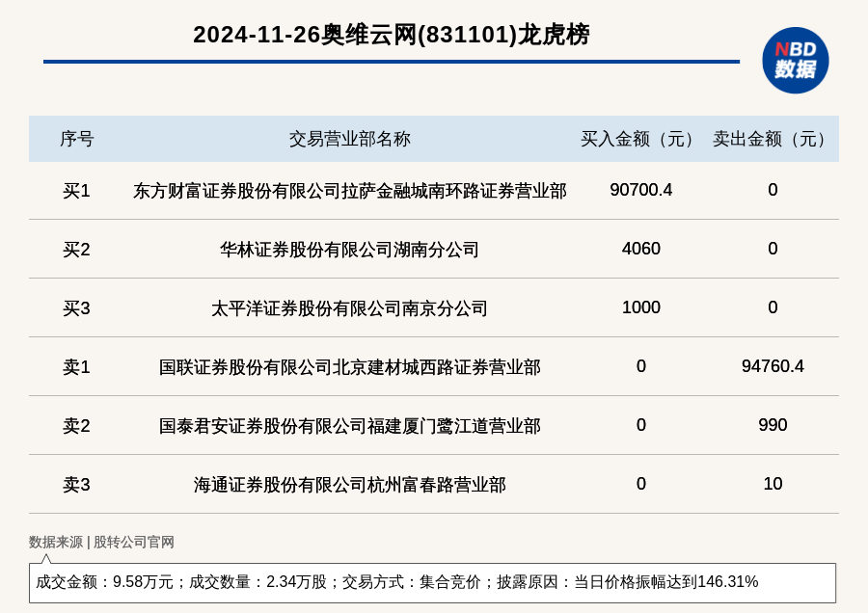Select 华林证券股份有限公司湖南分公司 cell
868x613 pixels.
pyautogui.click(x=350, y=250)
